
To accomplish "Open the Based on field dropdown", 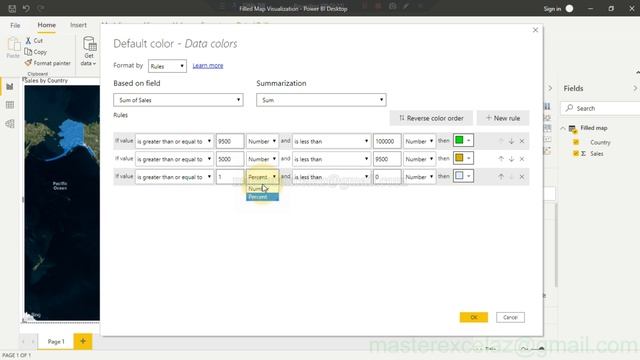I will (178, 100).
